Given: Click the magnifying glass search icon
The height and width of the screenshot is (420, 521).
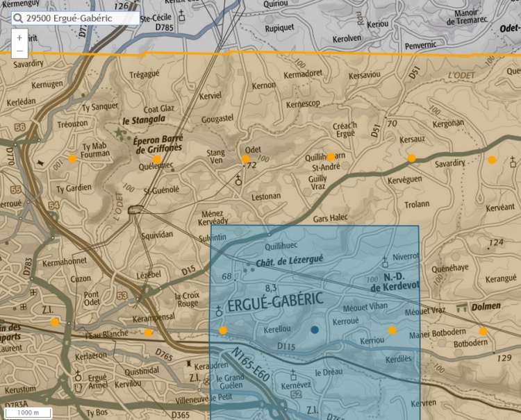Looking at the screenshot, I should click(17, 19).
